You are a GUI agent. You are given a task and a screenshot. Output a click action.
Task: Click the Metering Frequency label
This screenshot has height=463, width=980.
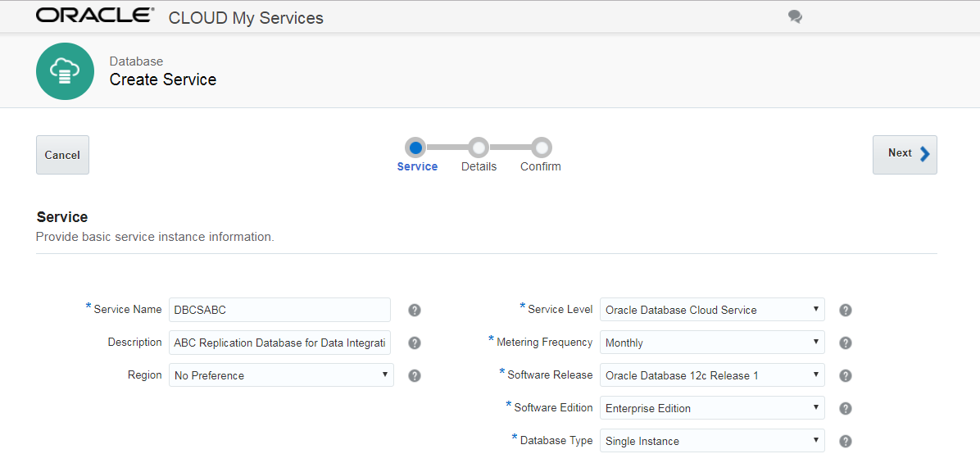(544, 342)
